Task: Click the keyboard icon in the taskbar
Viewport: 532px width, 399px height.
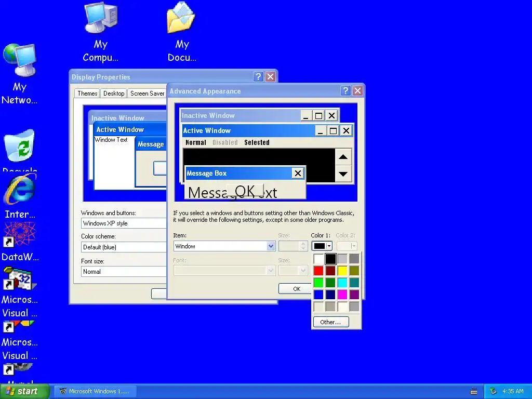Action: click(474, 392)
